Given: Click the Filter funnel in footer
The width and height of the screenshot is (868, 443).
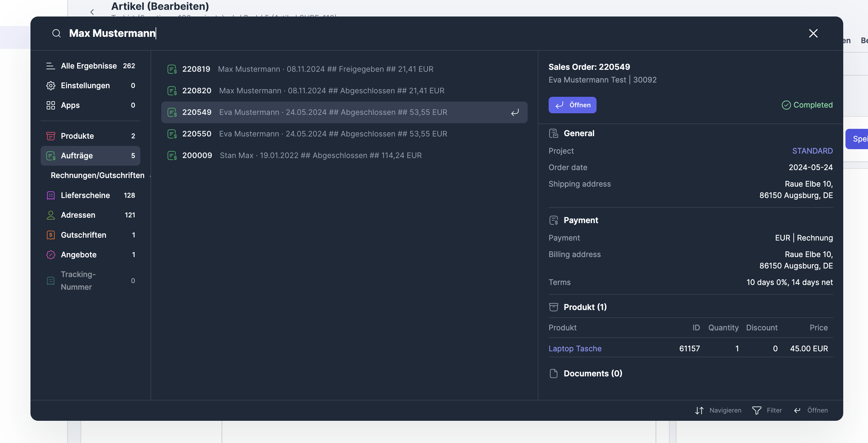Looking at the screenshot, I should coord(757,410).
